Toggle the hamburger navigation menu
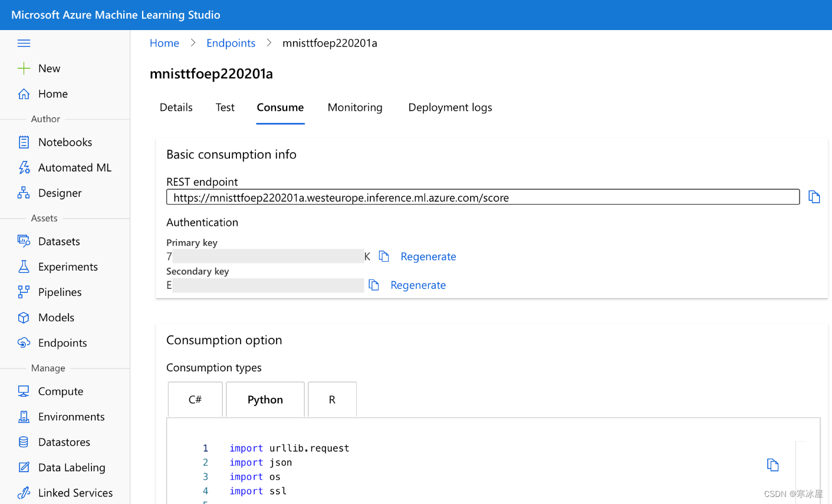 [x=24, y=43]
